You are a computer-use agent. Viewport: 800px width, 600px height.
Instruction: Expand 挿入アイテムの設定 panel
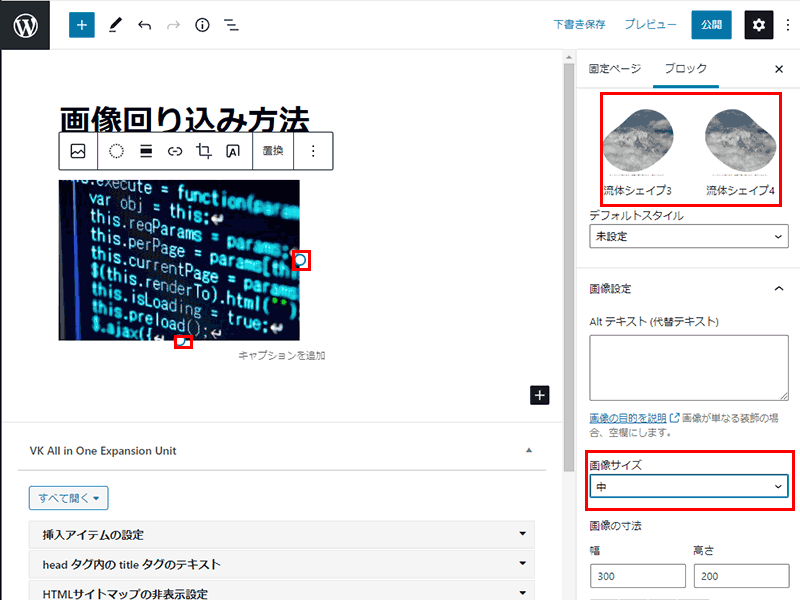(282, 534)
